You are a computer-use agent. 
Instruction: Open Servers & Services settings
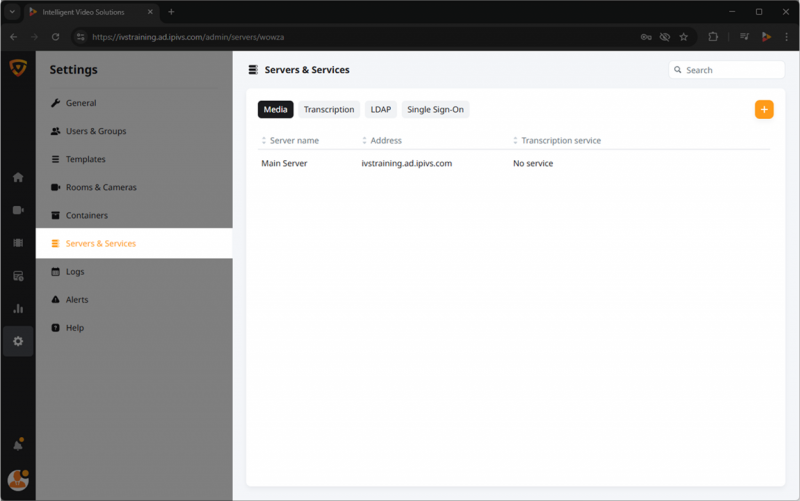pyautogui.click(x=134, y=243)
